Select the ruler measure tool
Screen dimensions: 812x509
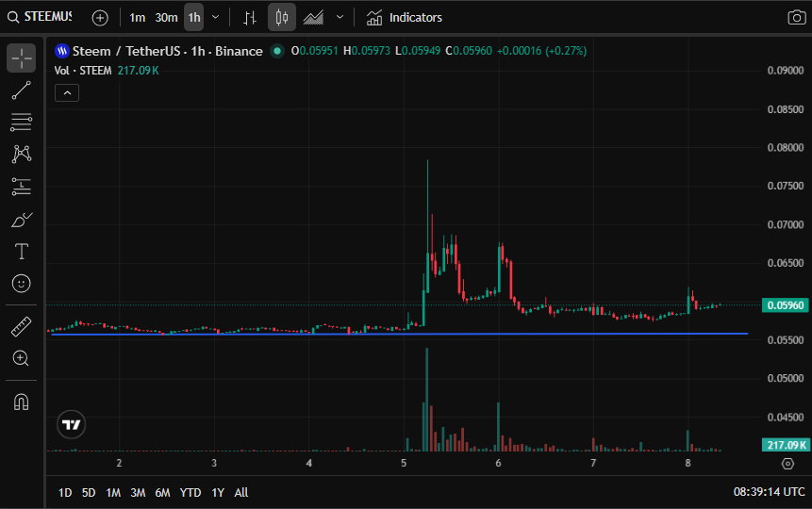pyautogui.click(x=22, y=327)
